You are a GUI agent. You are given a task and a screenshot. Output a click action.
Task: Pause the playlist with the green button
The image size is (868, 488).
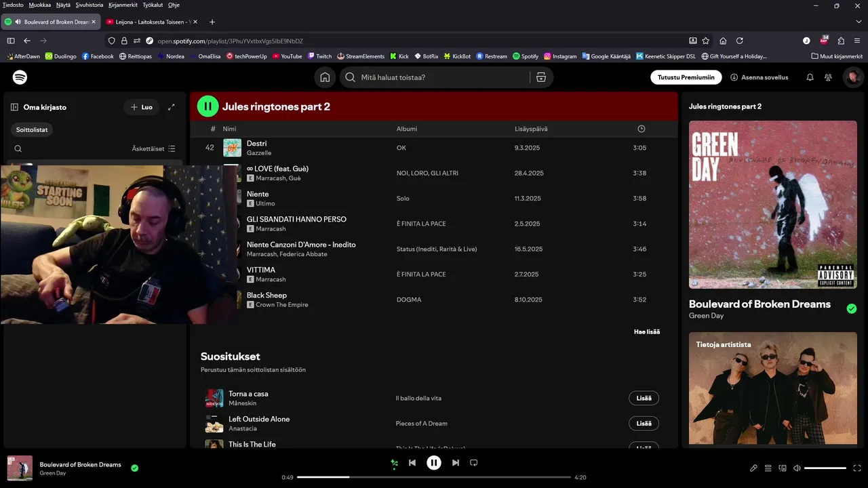pos(208,106)
